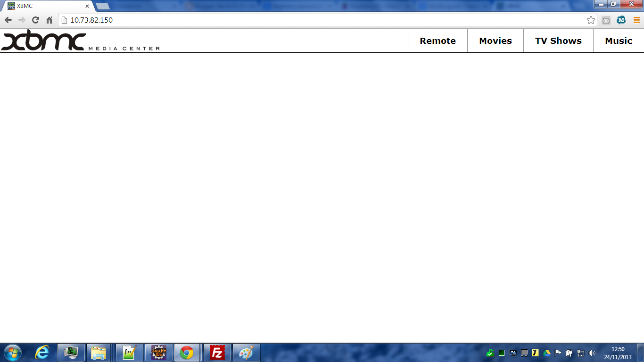Minimize the Chrome window
Image resolution: width=644 pixels, height=362 pixels.
click(x=601, y=4)
